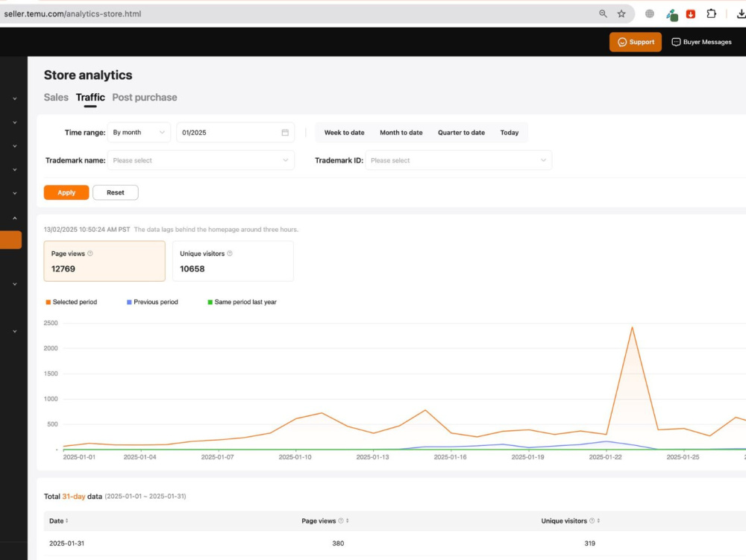Toggle the Previous period legend swatch
This screenshot has height=560, width=746.
[129, 302]
